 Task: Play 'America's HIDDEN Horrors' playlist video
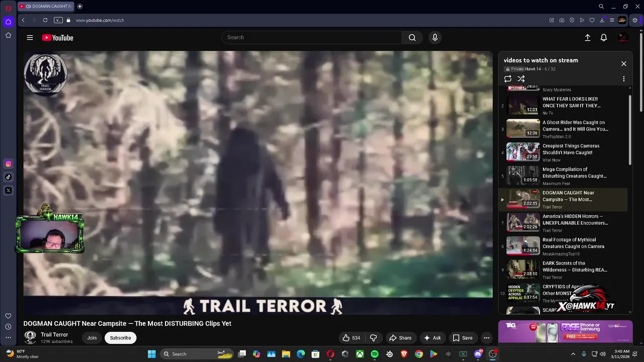563,223
